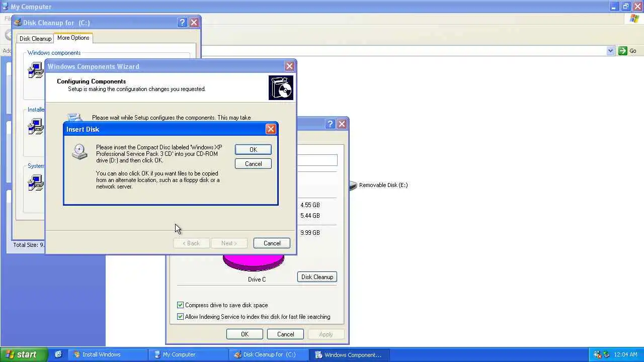This screenshot has height=362, width=644.
Task: Toggle Allow Indexing Service checkbox
Action: (180, 317)
